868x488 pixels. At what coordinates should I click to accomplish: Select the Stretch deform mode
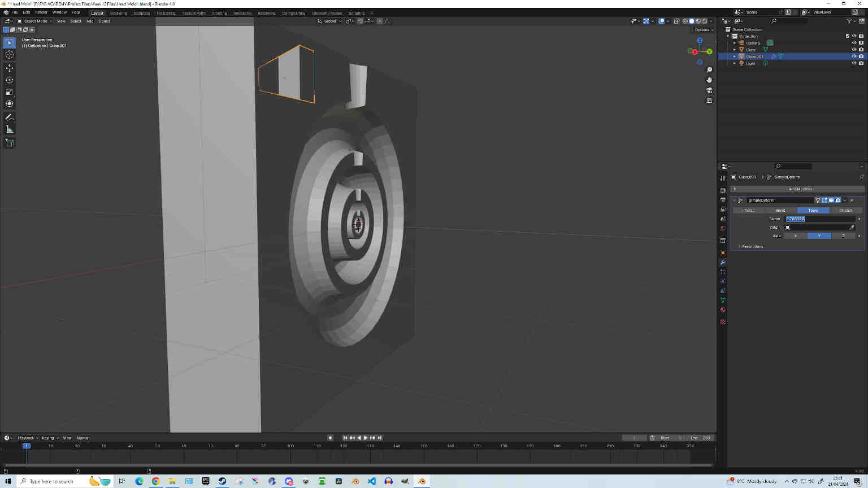coord(846,210)
